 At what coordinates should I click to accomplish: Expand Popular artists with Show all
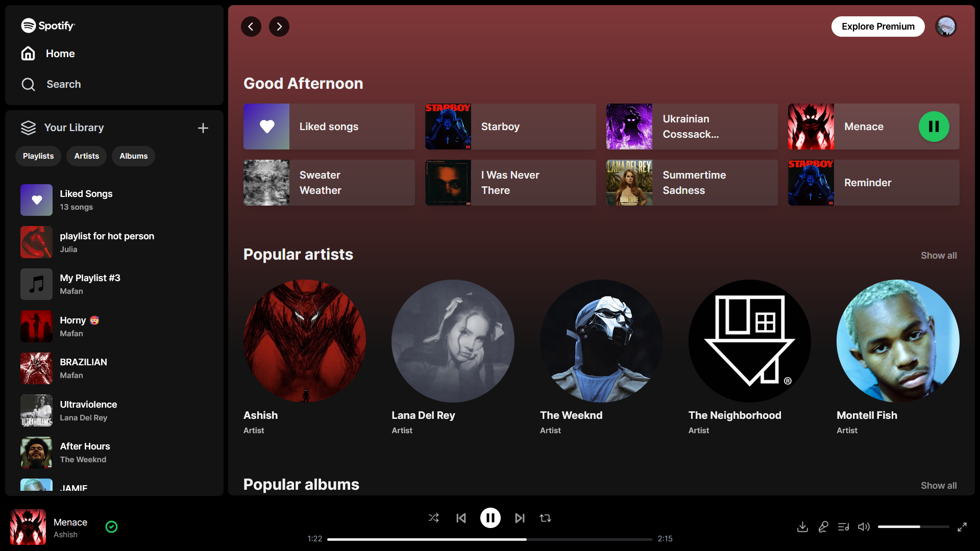point(938,256)
